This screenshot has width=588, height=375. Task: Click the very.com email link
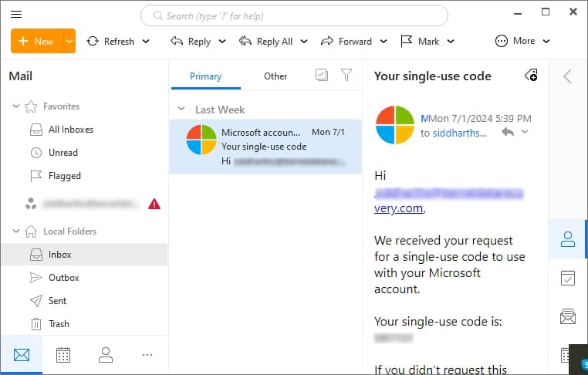tap(398, 208)
